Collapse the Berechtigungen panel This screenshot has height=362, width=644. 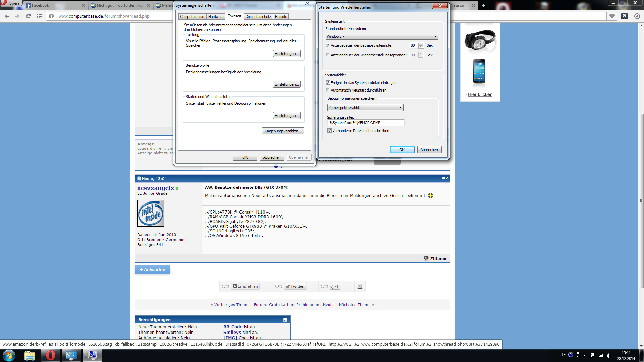pos(285,320)
